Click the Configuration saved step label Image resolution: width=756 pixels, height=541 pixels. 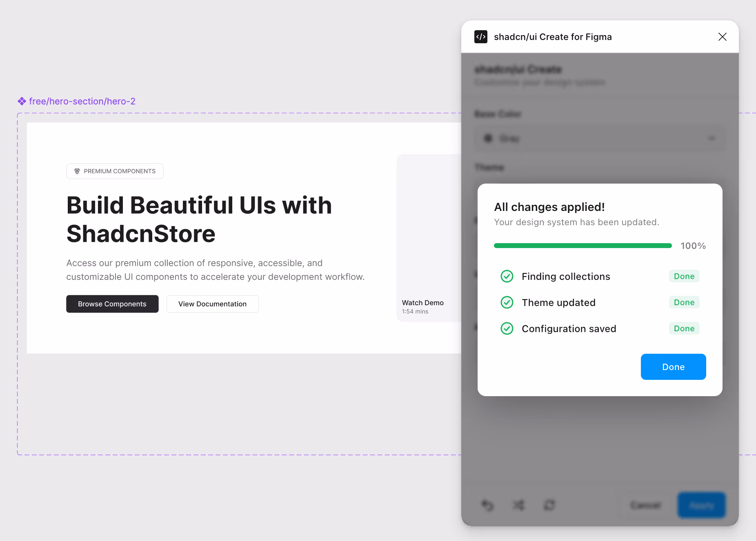[x=569, y=329]
